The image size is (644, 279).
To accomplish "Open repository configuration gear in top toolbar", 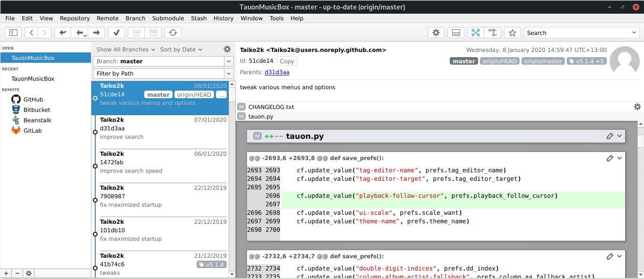I will pyautogui.click(x=436, y=33).
